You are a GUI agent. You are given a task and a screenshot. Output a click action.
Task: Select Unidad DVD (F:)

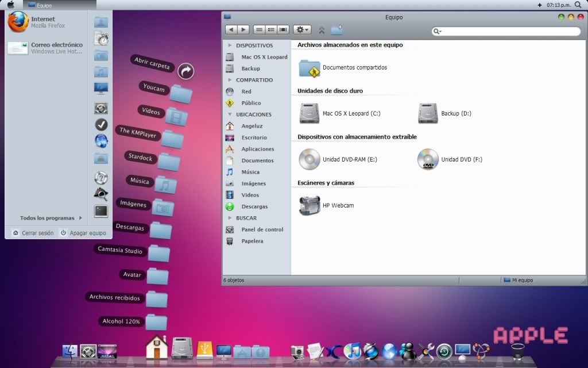coord(450,159)
